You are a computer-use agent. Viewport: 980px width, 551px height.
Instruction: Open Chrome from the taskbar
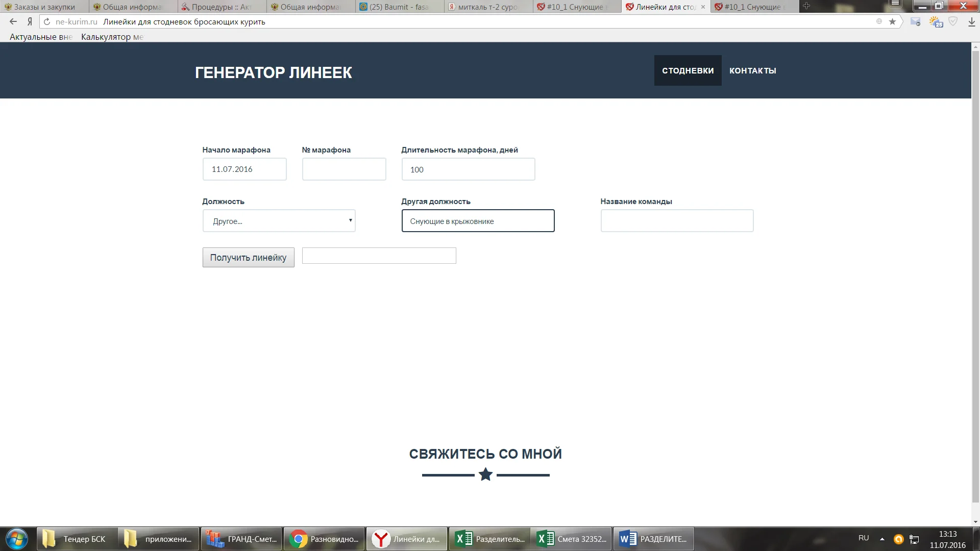tap(324, 539)
